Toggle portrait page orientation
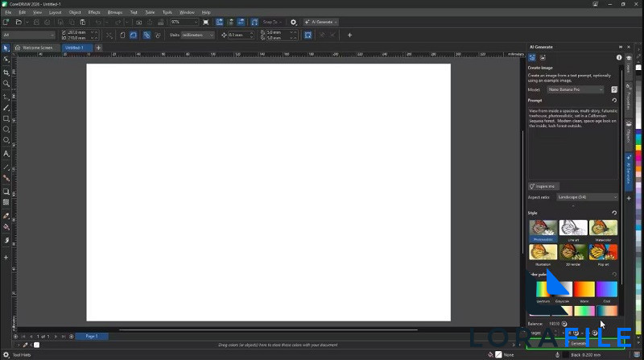644x360 pixels. (122, 35)
